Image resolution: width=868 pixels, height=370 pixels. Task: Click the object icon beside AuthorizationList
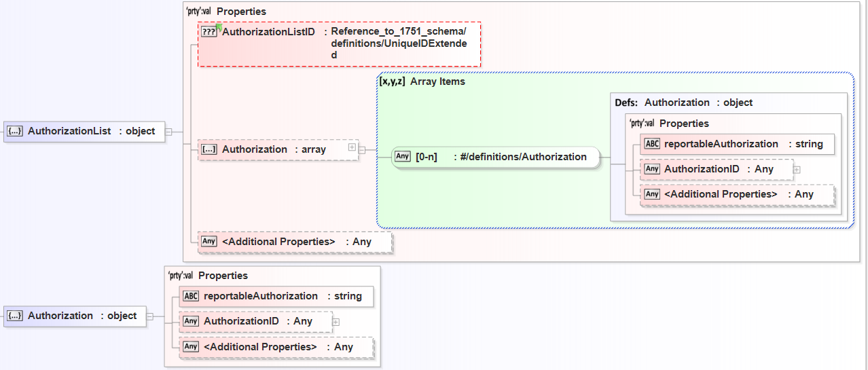click(x=15, y=132)
